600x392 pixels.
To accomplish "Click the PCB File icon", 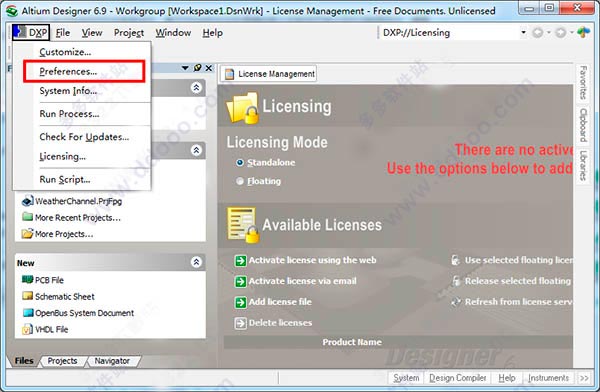I will (28, 279).
